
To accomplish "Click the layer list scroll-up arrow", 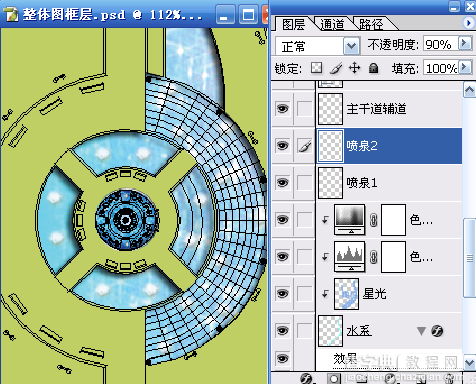I will [469, 90].
